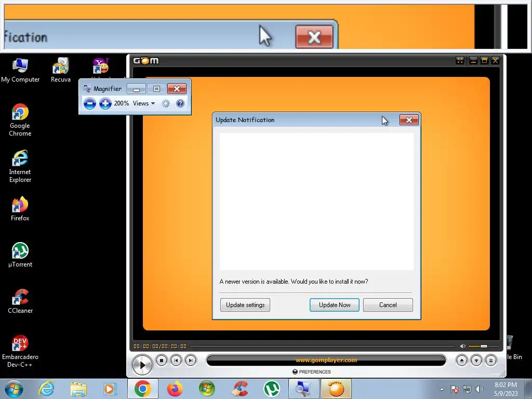The height and width of the screenshot is (399, 532).
Task: Open file with GOM eject icon
Action: coord(461,361)
